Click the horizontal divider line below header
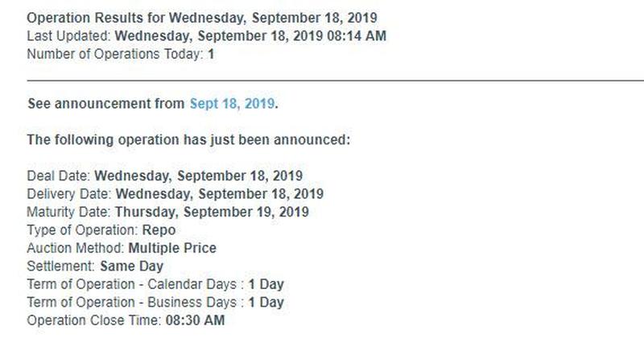644x351 pixels. tap(335, 81)
